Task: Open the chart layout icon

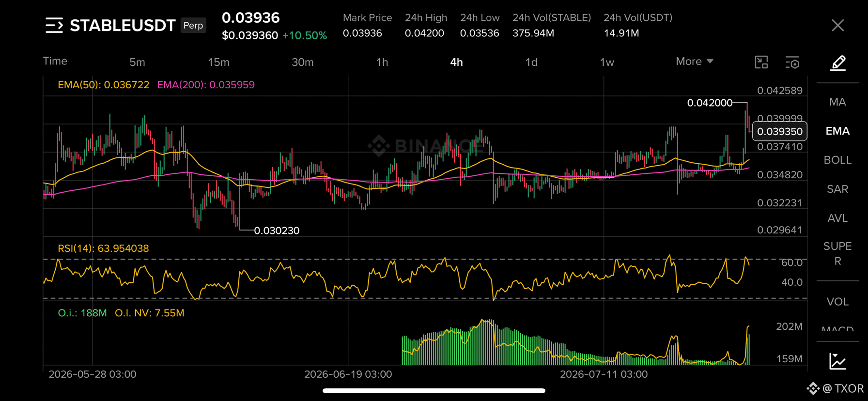Action: [761, 62]
